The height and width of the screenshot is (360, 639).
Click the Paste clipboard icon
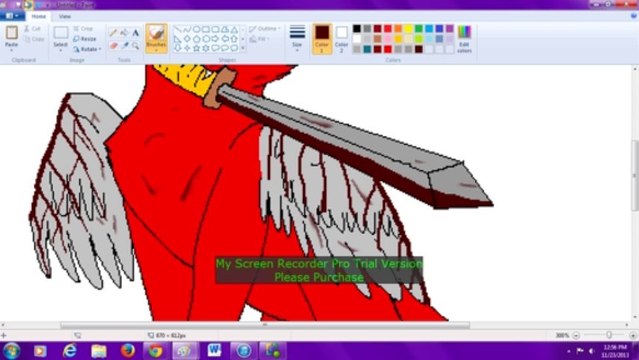click(11, 33)
